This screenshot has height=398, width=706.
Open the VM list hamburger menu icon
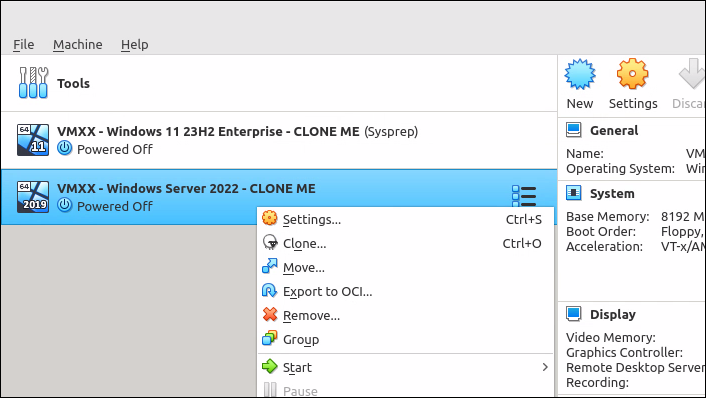tap(524, 197)
